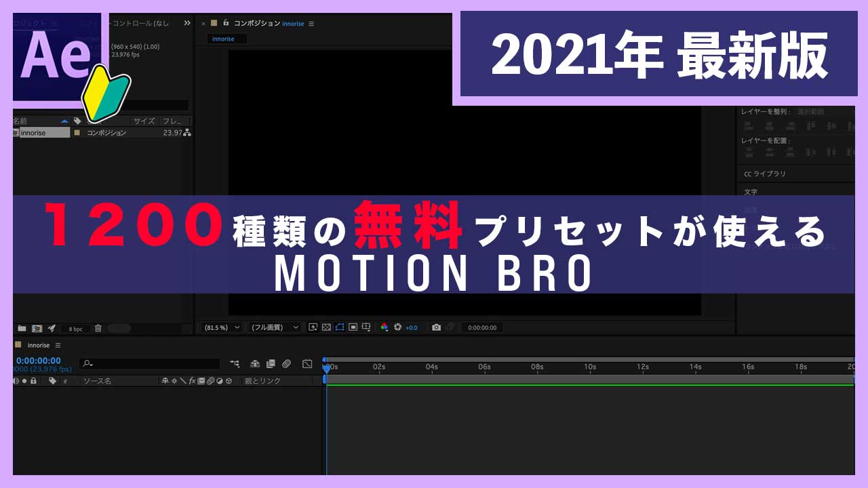Image resolution: width=868 pixels, height=488 pixels.
Task: Click the Show Snapshot icon next to camera
Action: point(450,327)
